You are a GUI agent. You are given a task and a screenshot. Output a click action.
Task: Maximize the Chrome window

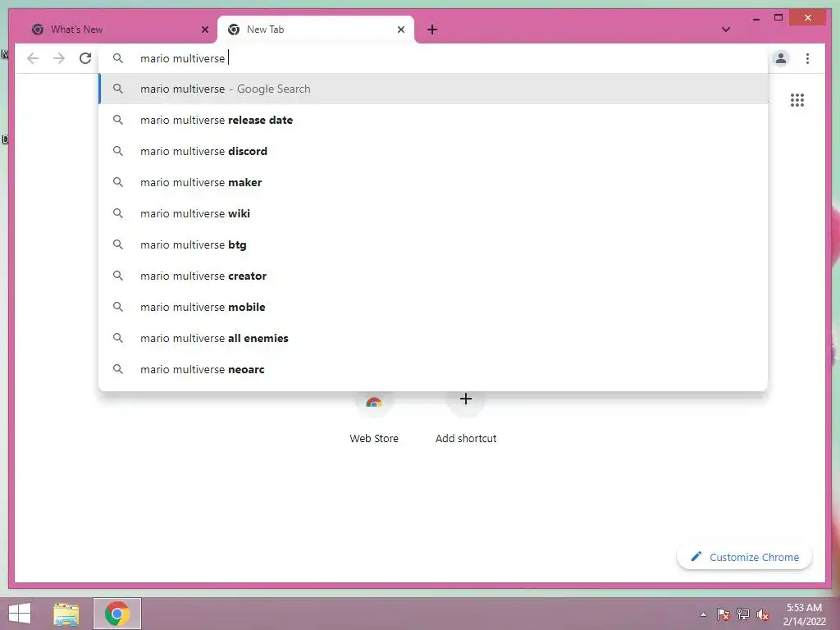click(778, 18)
